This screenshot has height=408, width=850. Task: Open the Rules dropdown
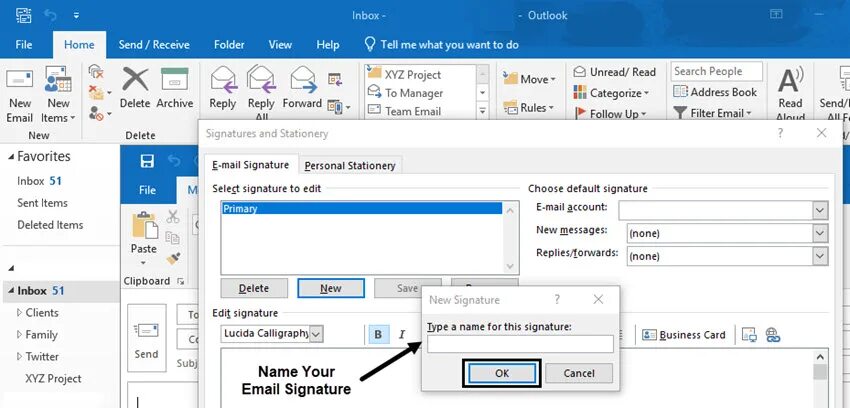point(528,108)
